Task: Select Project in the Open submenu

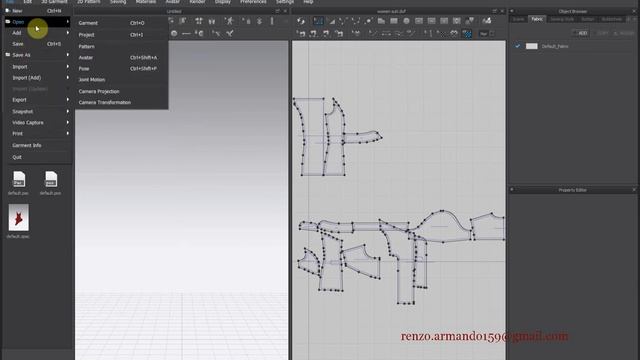Action: 121,35
